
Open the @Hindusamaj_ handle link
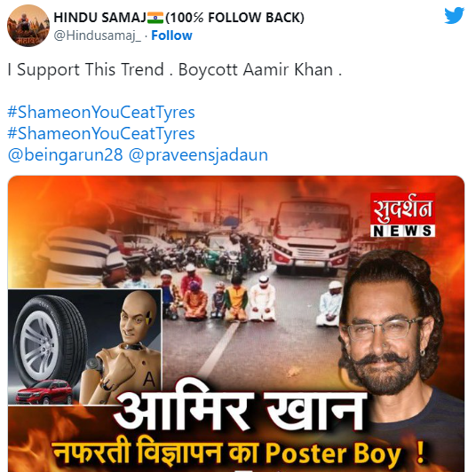(x=98, y=35)
